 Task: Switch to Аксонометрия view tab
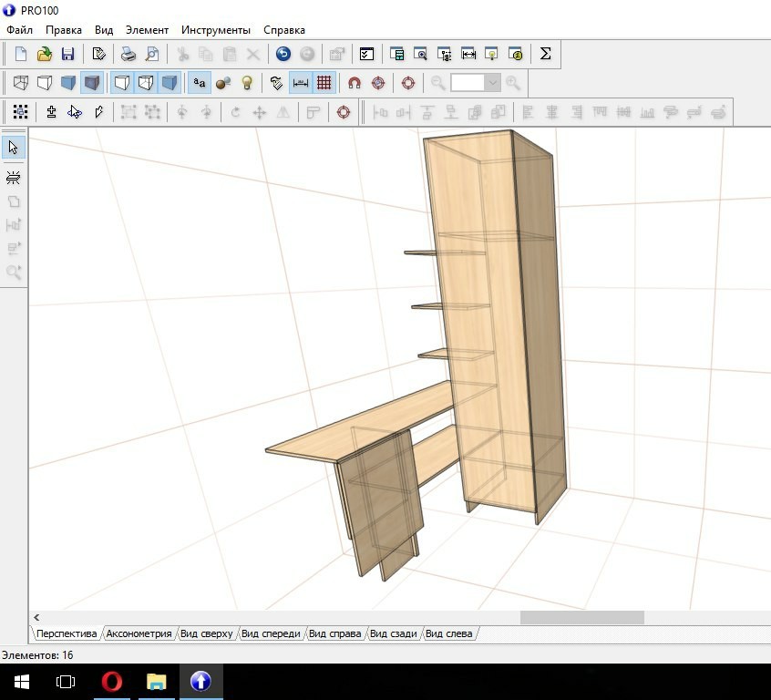tap(139, 633)
